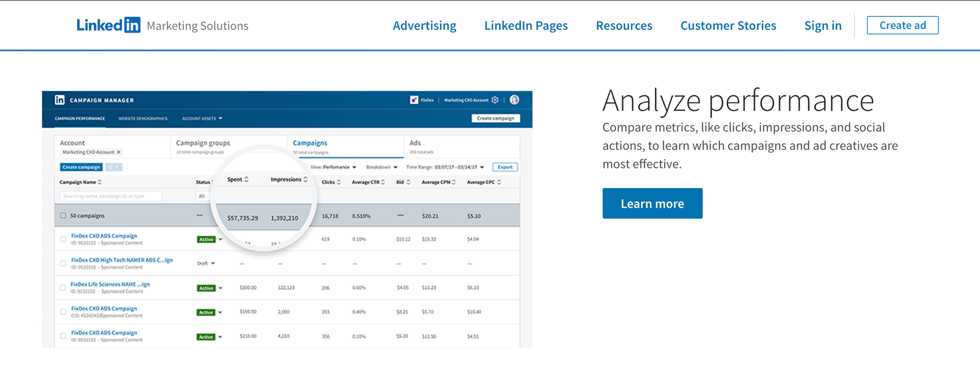Select the Ads tab
Image resolution: width=980 pixels, height=383 pixels.
coord(462,147)
